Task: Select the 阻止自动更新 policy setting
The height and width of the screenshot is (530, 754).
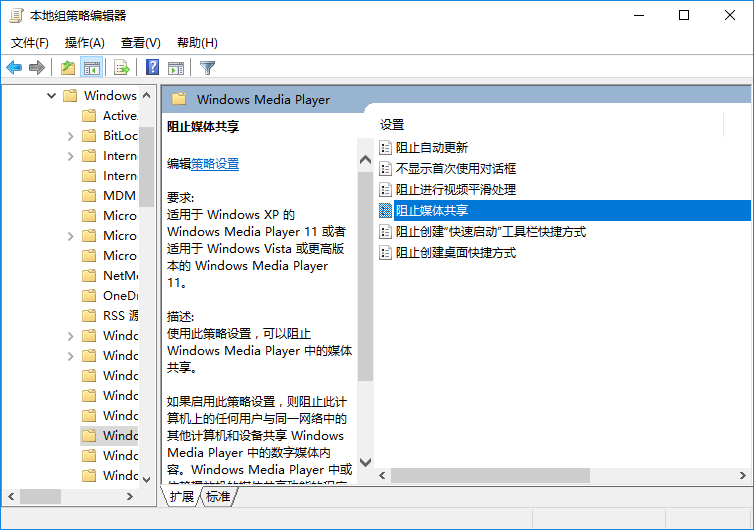Action: tap(431, 147)
